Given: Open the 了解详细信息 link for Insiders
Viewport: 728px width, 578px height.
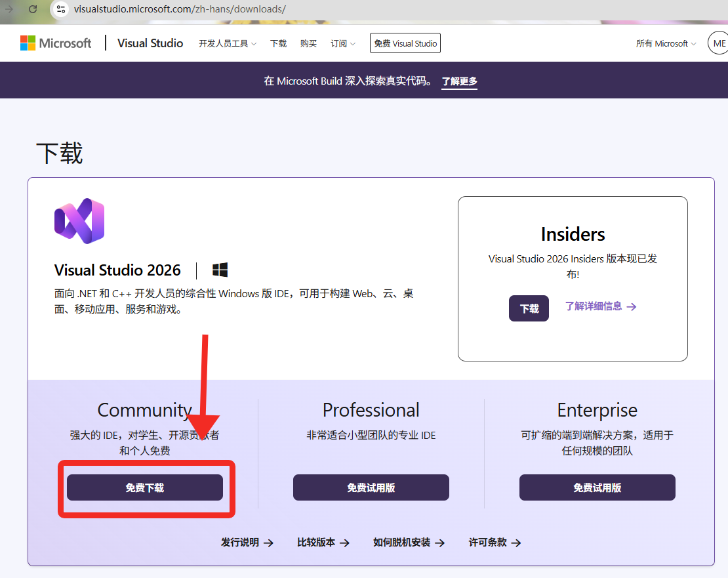Looking at the screenshot, I should (x=601, y=306).
